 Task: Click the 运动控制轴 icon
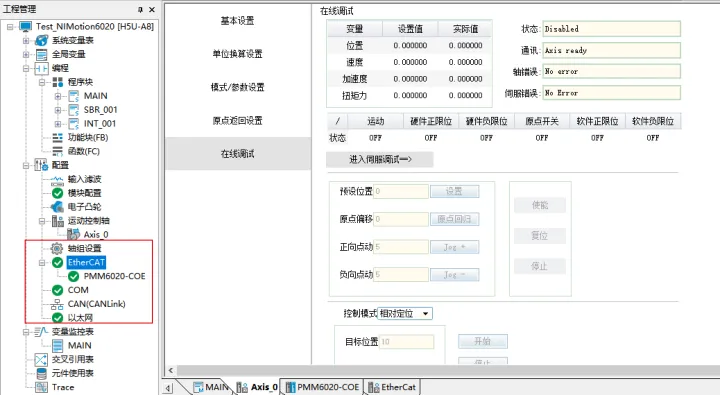point(57,221)
